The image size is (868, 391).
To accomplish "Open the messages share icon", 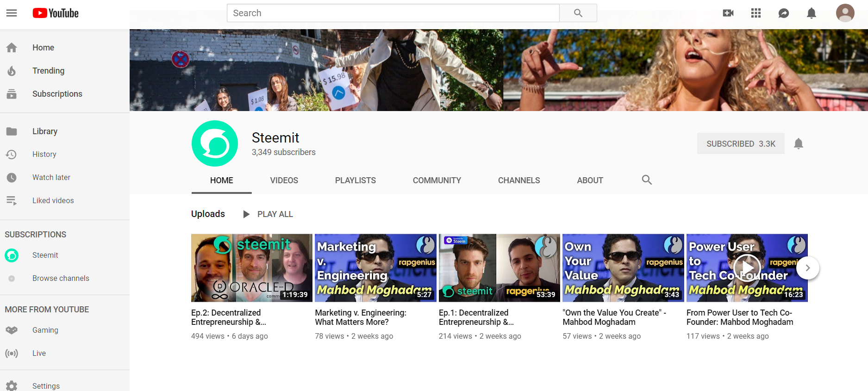I will pos(784,13).
